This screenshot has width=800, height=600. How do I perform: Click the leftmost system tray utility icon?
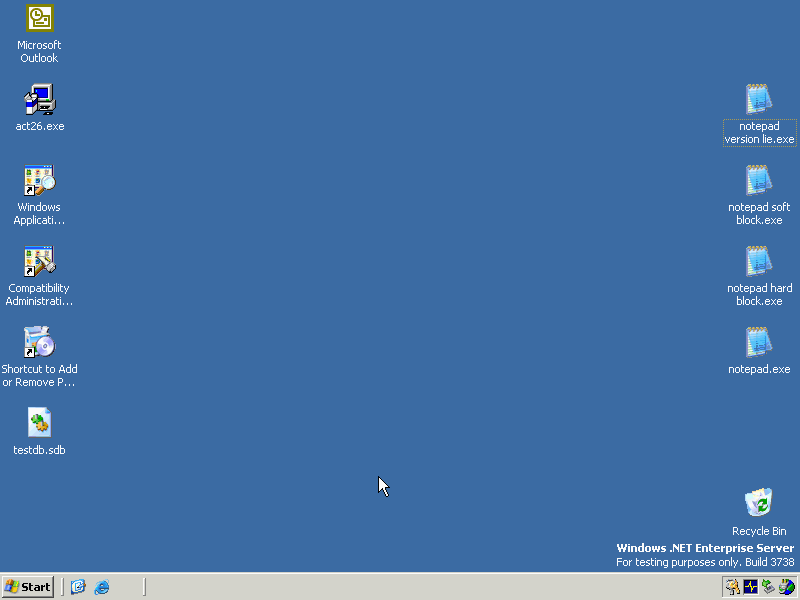pos(732,586)
